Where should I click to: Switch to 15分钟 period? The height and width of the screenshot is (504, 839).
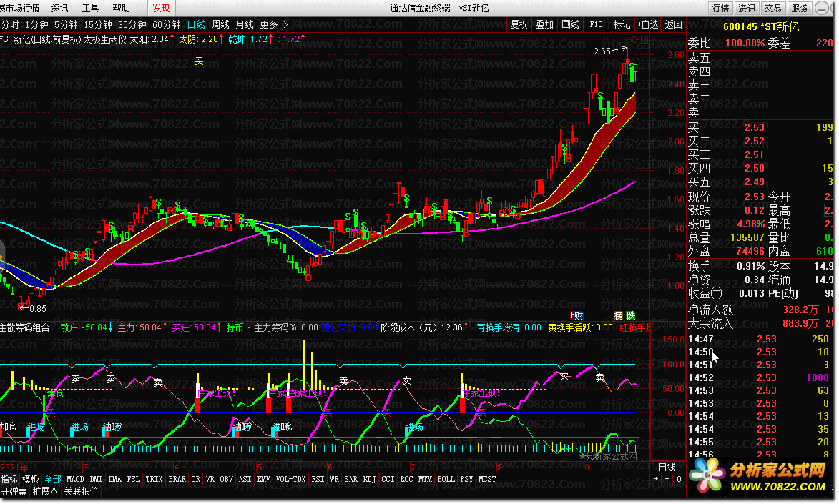(98, 24)
